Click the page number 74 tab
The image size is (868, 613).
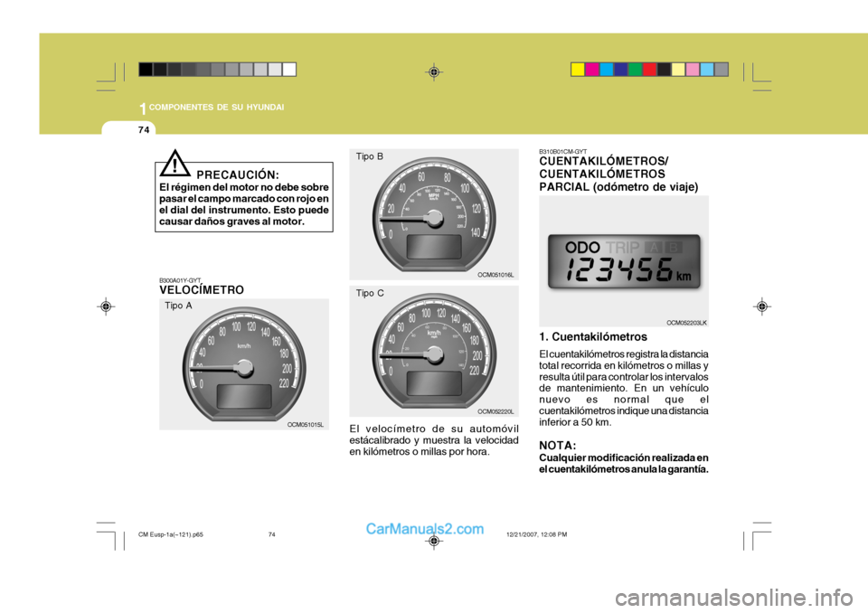144,129
